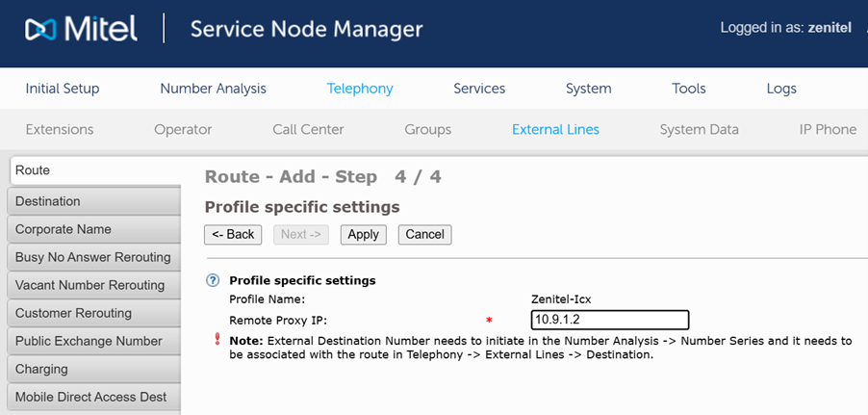Switch to the Extensions tab
The height and width of the screenshot is (415, 868).
[x=60, y=129]
